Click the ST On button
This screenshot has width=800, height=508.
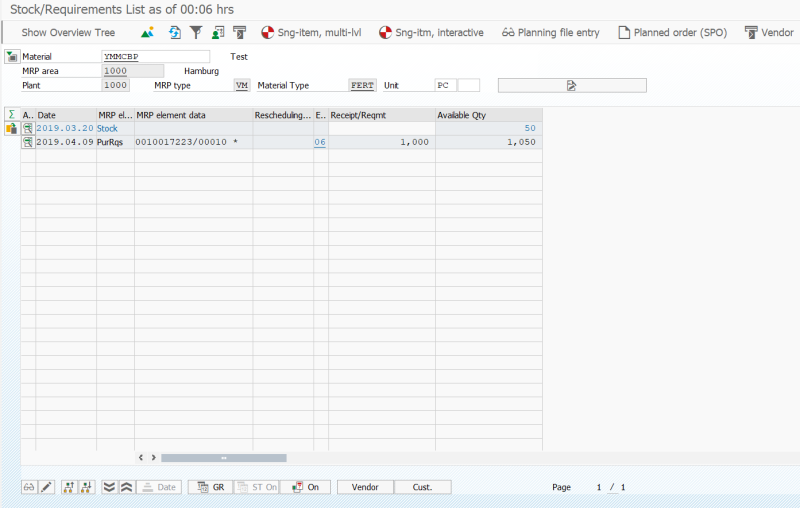coord(256,487)
